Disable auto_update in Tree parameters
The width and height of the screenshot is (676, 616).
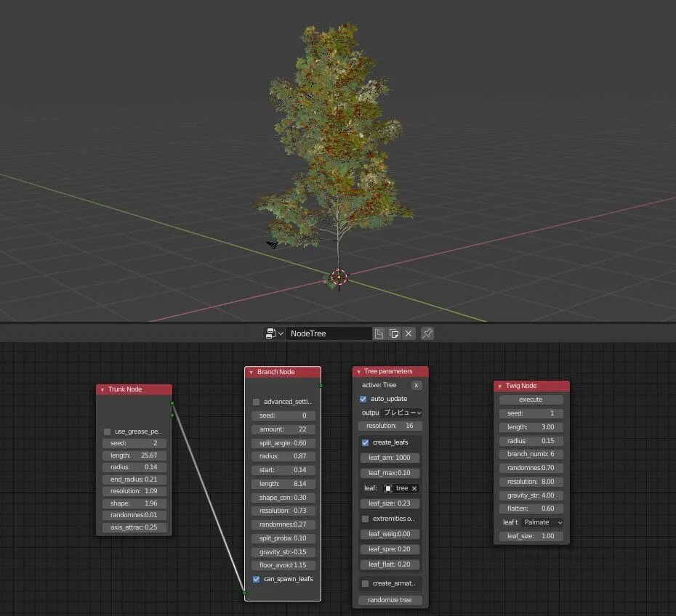[362, 398]
